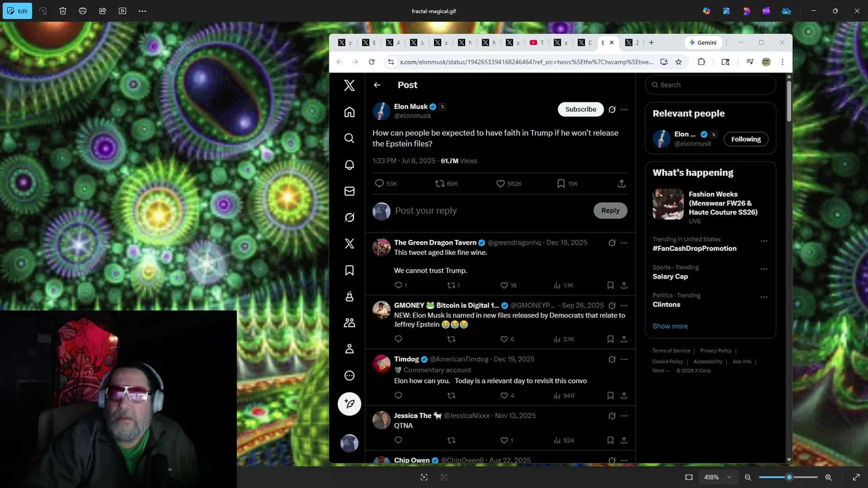Click the Edit button in Photos toolbar
The width and height of the screenshot is (868, 488).
[17, 11]
